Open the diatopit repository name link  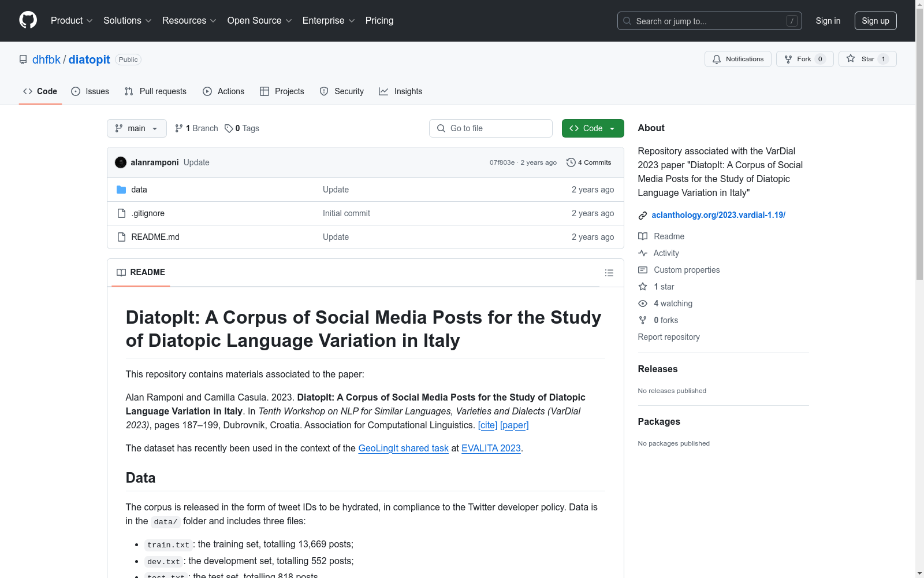coord(90,60)
